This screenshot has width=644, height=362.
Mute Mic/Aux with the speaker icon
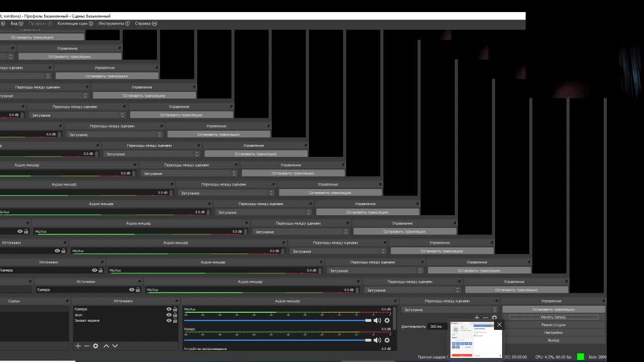tap(377, 320)
